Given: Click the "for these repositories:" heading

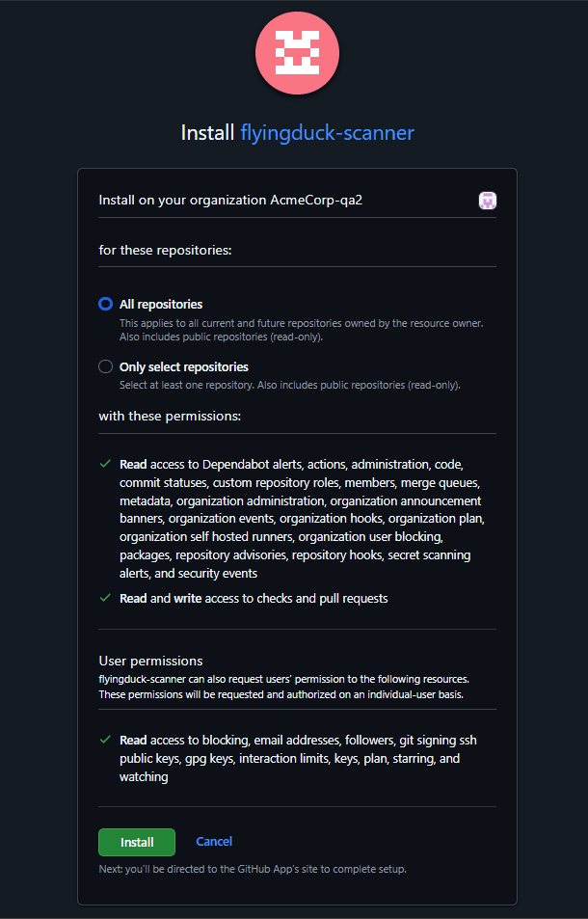Looking at the screenshot, I should pyautogui.click(x=166, y=251).
